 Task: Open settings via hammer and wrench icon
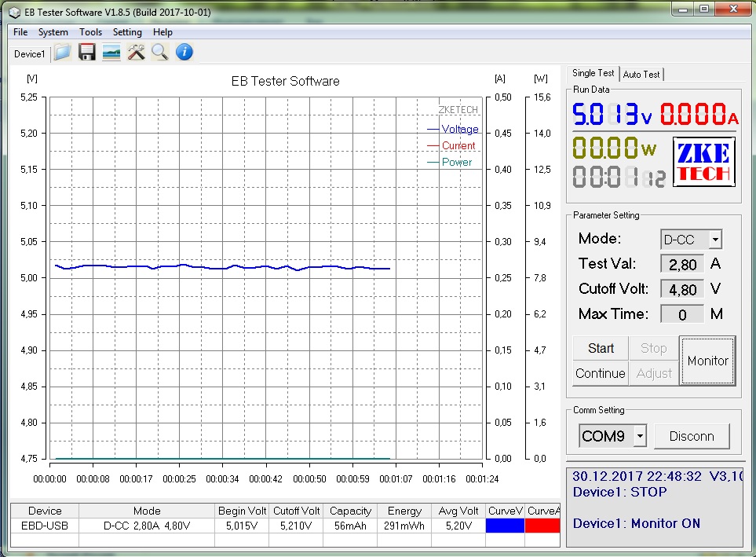click(136, 52)
